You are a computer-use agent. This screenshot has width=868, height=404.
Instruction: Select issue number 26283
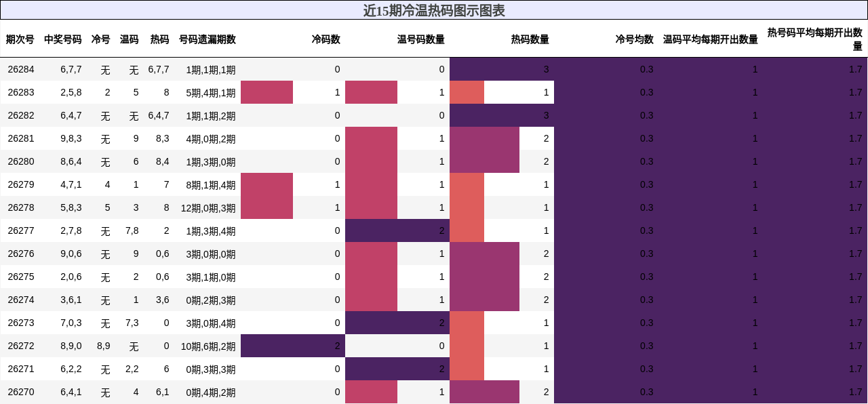coord(20,92)
